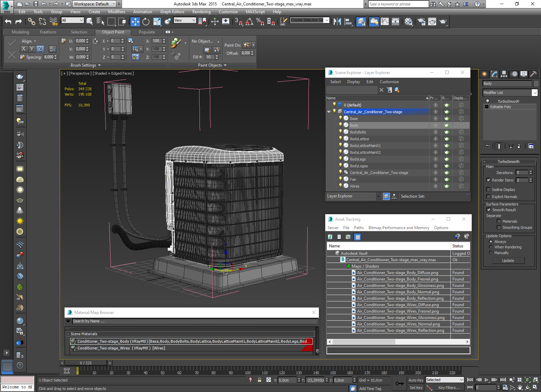Collapse the Central_Air_Conditioner_Two-stage layer
Screen dimensions: 541x392
[x=329, y=112]
